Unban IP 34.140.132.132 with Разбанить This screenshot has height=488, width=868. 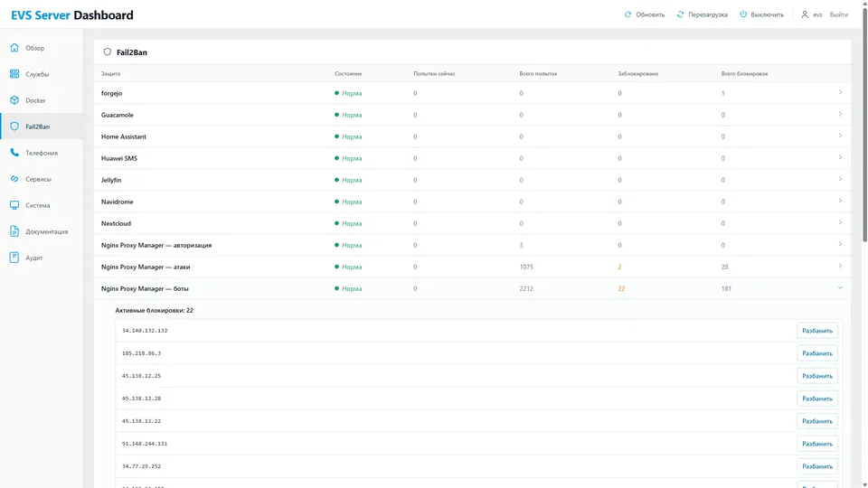[x=817, y=331]
